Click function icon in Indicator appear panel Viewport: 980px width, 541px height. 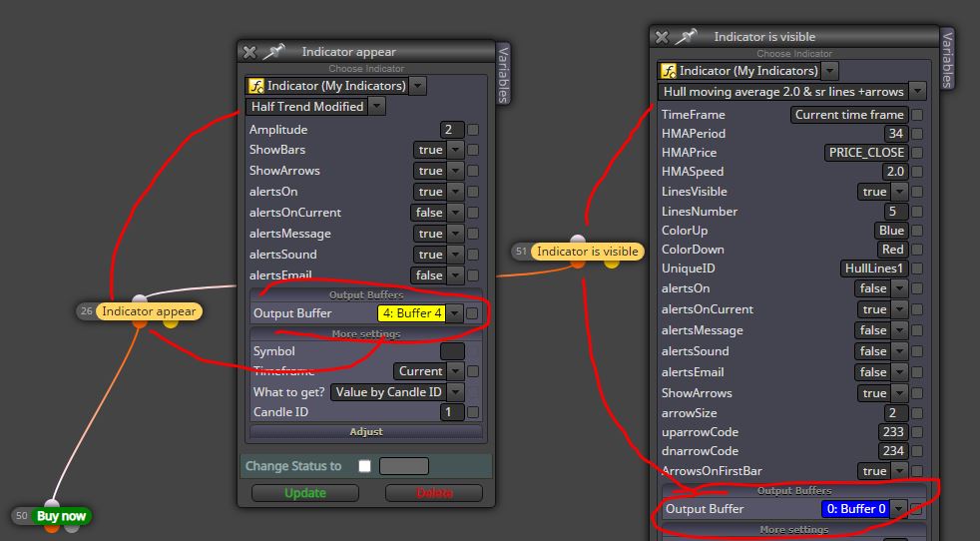point(255,86)
